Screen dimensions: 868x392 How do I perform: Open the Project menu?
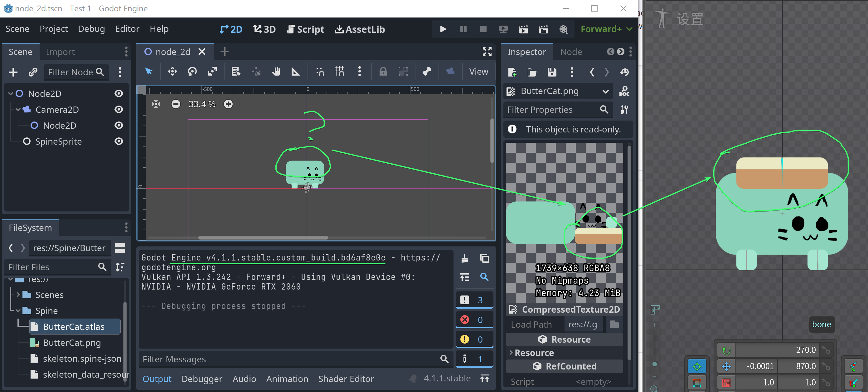53,29
